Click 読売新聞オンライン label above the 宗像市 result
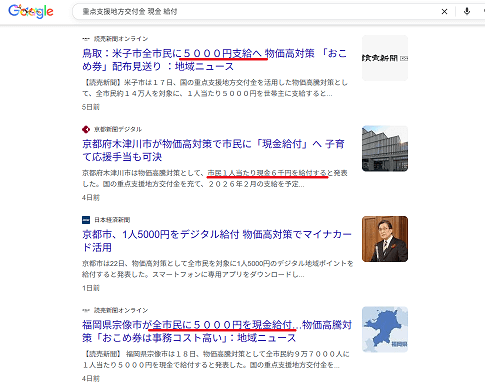This screenshot has height=385, width=485. coord(121,310)
